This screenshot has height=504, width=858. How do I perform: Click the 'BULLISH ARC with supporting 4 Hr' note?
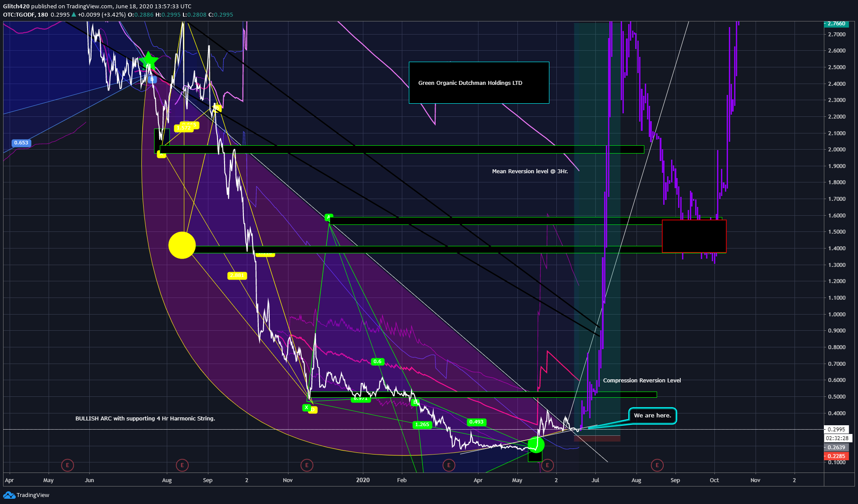click(145, 419)
